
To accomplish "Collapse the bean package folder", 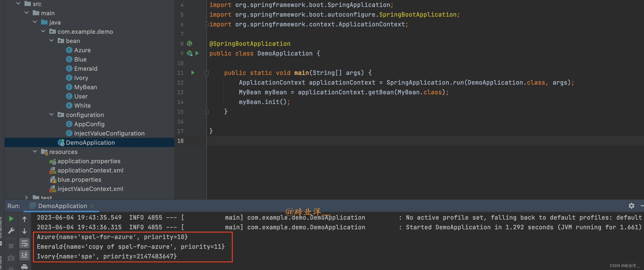I will (x=51, y=41).
